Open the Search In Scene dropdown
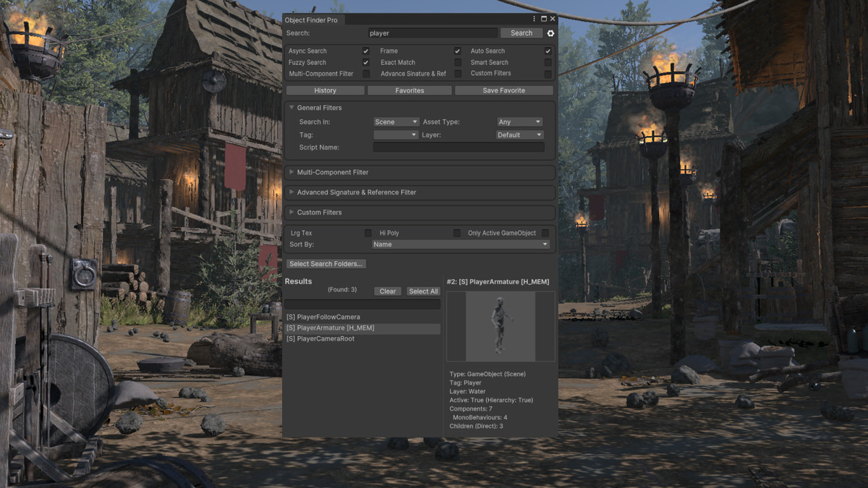The width and height of the screenshot is (868, 488). coord(396,121)
